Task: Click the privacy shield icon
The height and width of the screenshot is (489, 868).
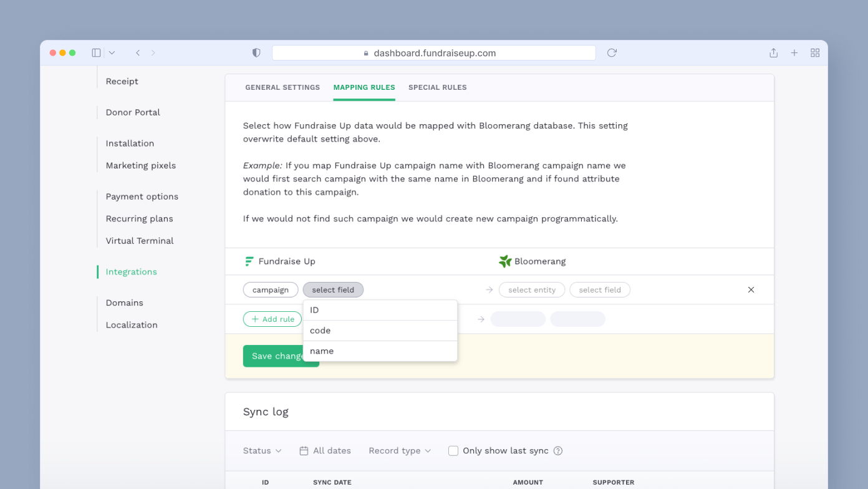Action: [256, 53]
